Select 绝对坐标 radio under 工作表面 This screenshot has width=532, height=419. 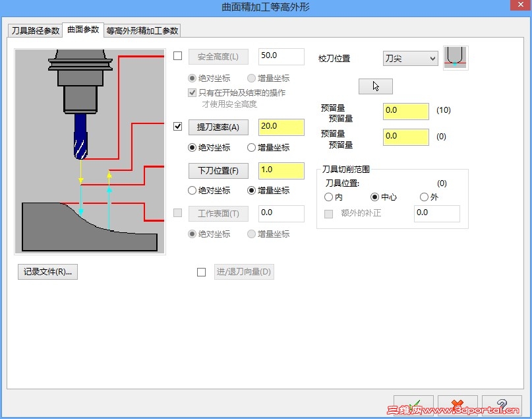pos(192,234)
